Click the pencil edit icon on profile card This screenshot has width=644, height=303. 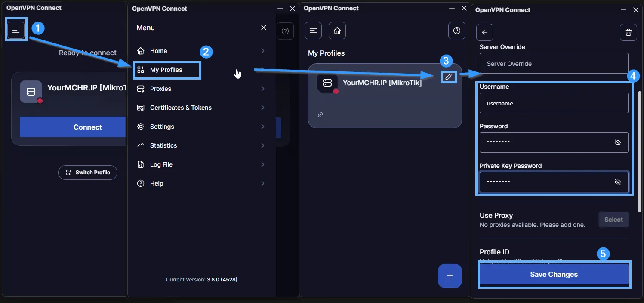point(448,77)
